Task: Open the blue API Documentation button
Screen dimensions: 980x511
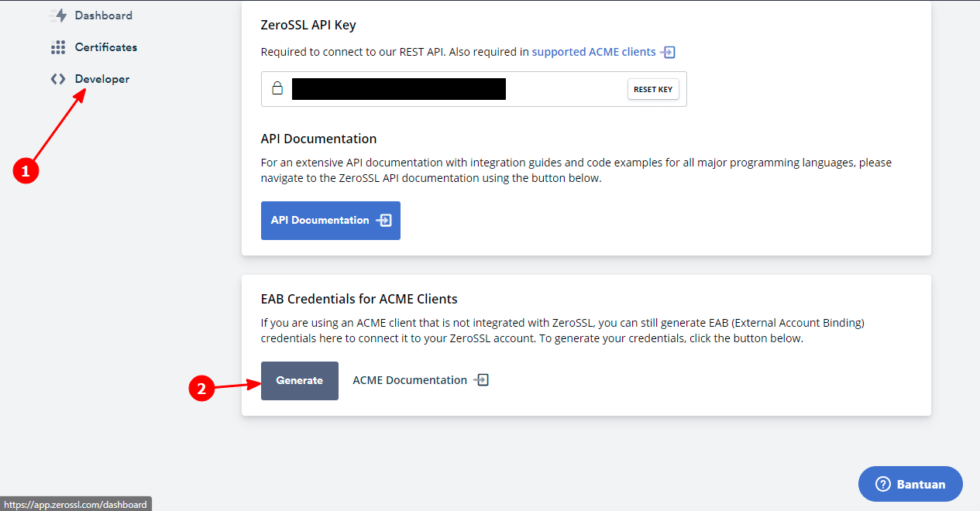Action: pyautogui.click(x=331, y=221)
